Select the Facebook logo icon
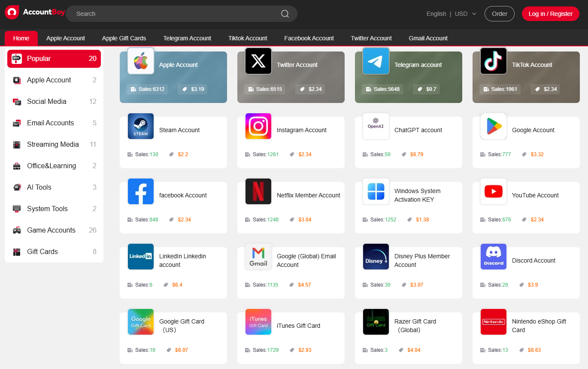The image size is (588, 369). 141,191
